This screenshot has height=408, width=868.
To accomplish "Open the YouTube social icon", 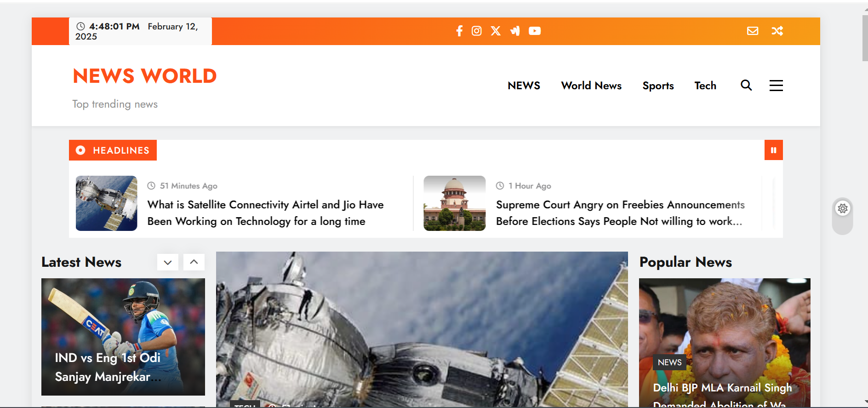I will (535, 31).
